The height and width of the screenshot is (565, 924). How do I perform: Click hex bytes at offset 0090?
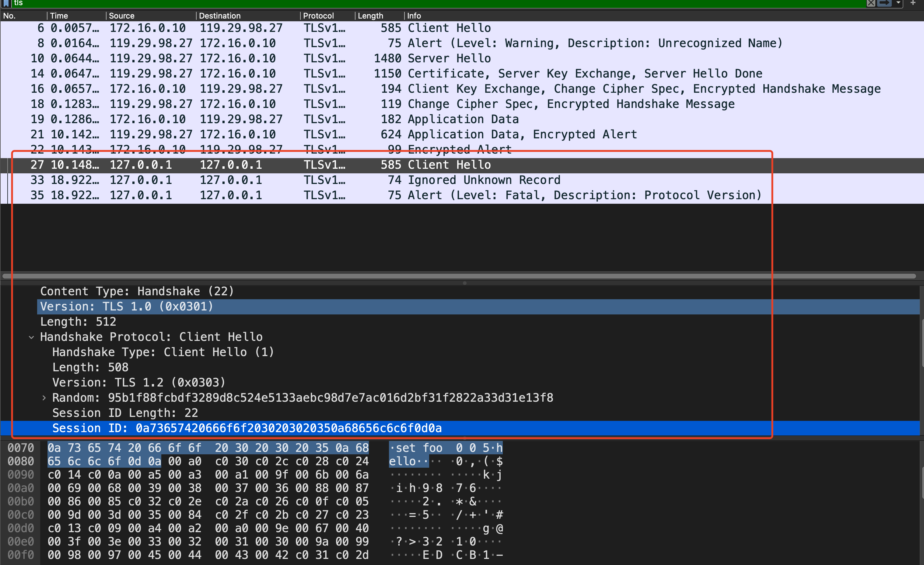click(208, 475)
